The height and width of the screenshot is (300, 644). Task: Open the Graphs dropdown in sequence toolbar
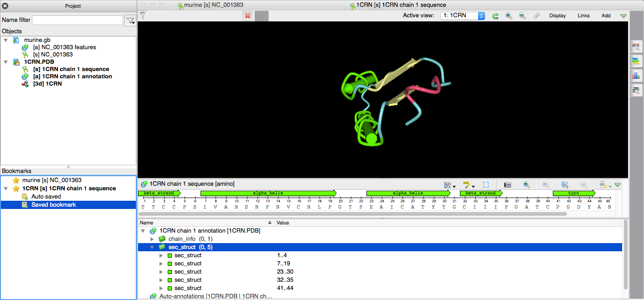[x=450, y=185]
